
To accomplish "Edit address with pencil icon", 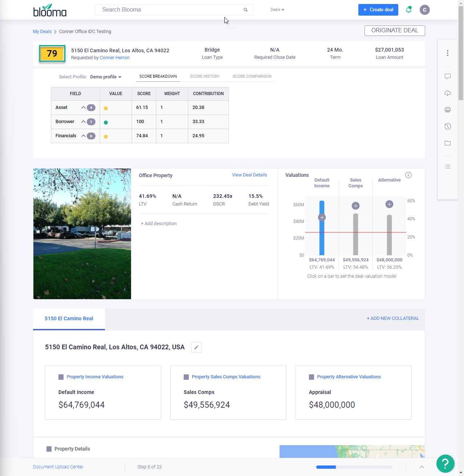I will (196, 347).
